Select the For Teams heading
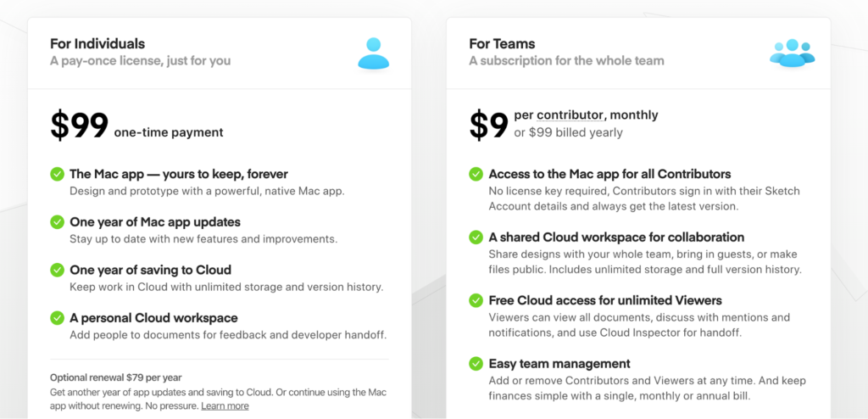The height and width of the screenshot is (419, 868). point(502,44)
